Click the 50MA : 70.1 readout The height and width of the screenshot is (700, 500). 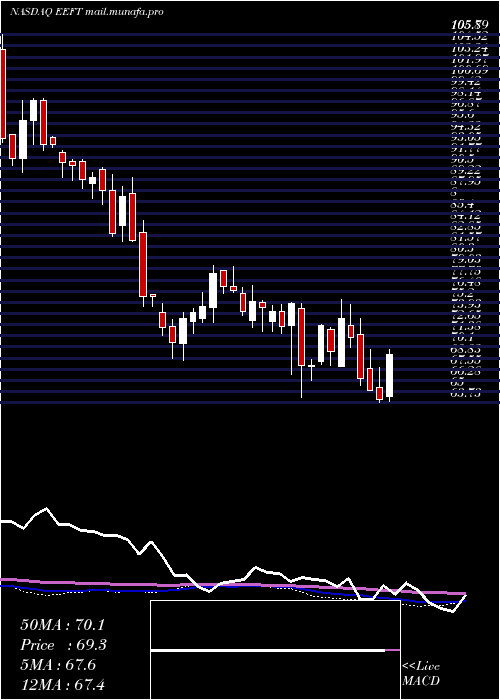(62, 625)
